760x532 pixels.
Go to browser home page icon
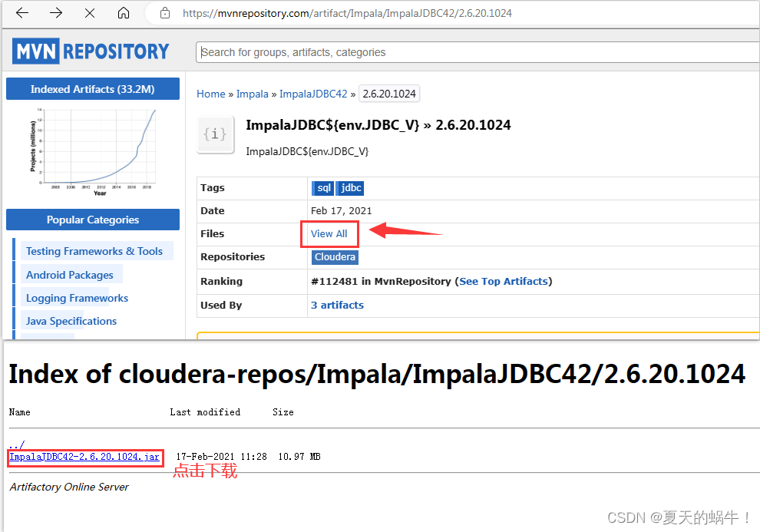[x=124, y=13]
